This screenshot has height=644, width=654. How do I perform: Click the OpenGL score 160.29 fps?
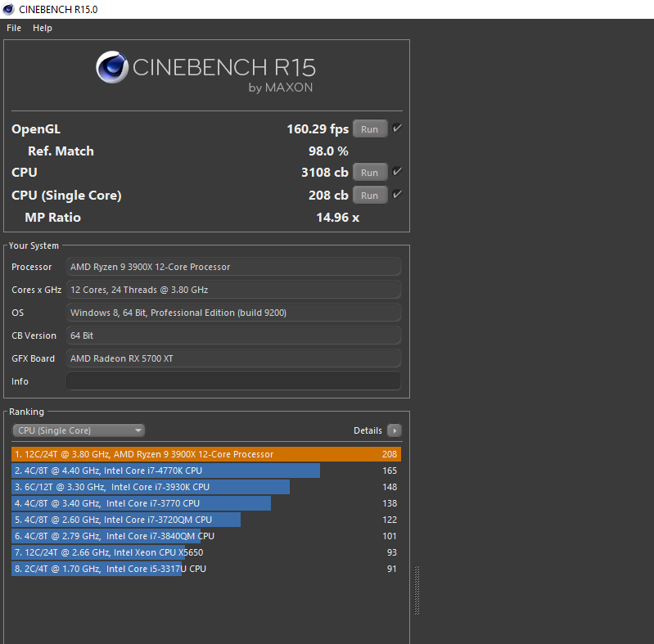pyautogui.click(x=318, y=129)
